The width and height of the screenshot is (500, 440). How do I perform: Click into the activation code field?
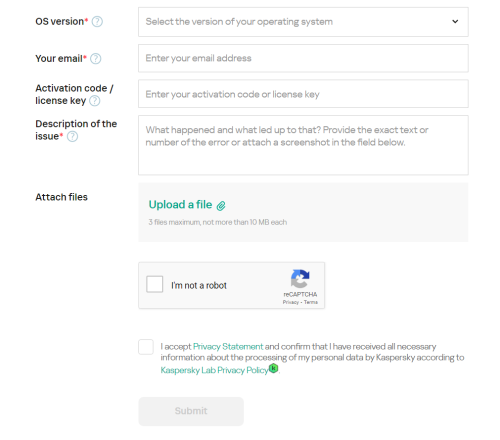[x=303, y=94]
